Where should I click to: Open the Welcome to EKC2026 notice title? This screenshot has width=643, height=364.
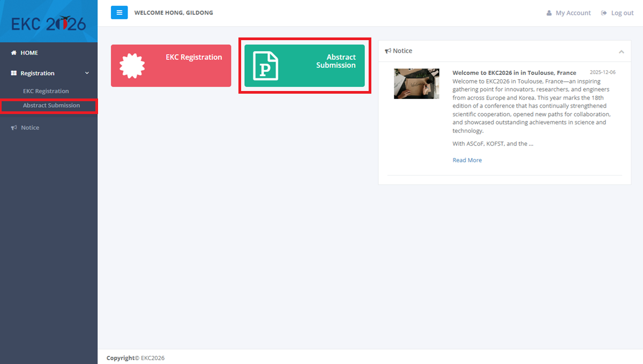[x=514, y=73]
